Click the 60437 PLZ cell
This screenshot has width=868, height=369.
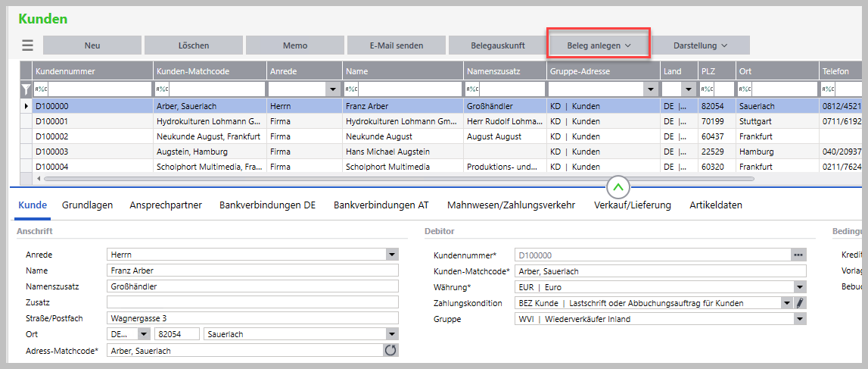click(x=717, y=136)
